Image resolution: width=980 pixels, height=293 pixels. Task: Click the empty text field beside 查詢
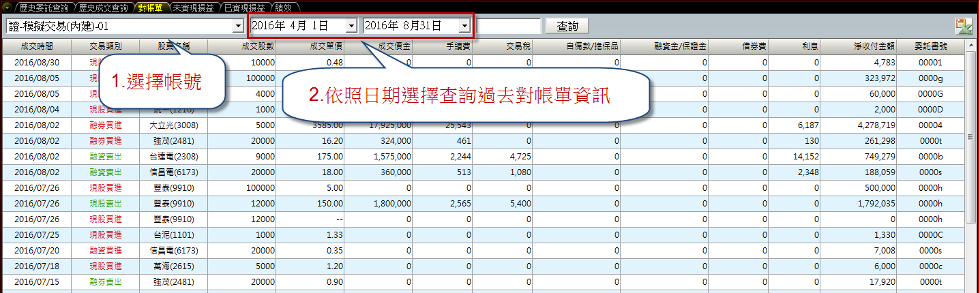pos(508,26)
